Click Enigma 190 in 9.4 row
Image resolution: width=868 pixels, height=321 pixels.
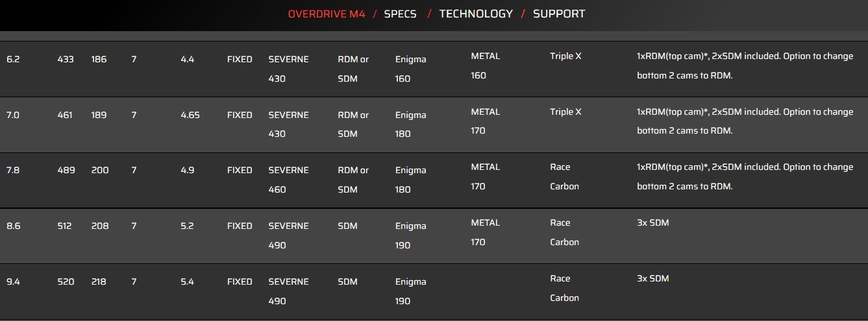410,291
